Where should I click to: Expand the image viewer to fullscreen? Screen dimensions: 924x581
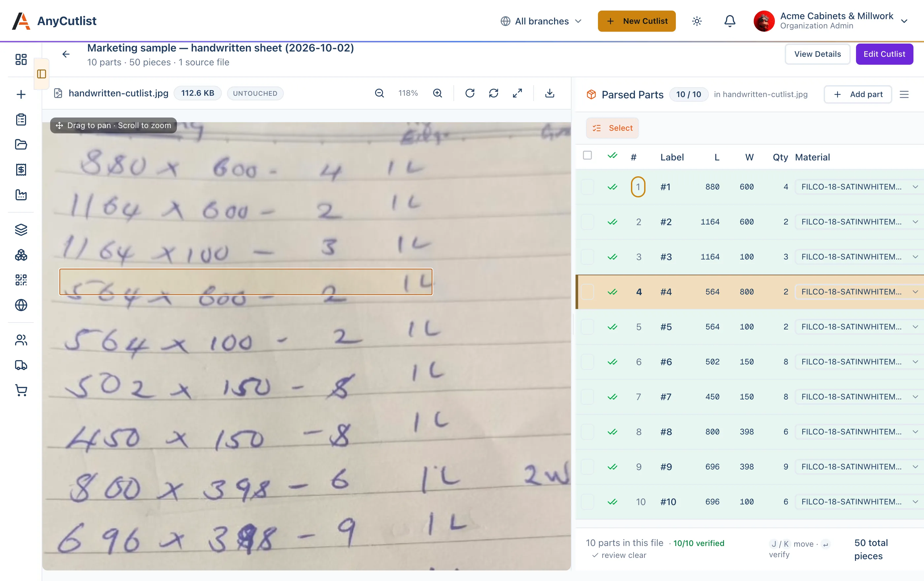point(517,93)
